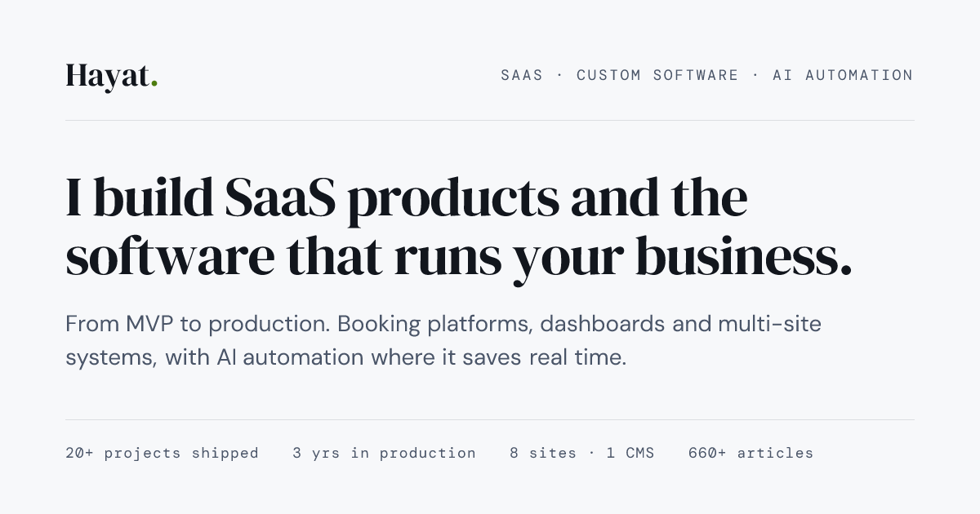Click the "3 yrs in production" stat
The height and width of the screenshot is (514, 980).
point(384,453)
